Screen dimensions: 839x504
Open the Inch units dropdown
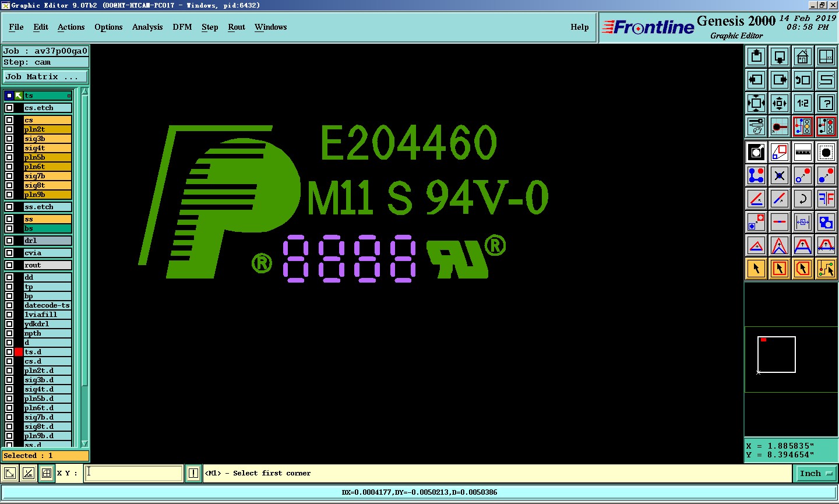815,474
